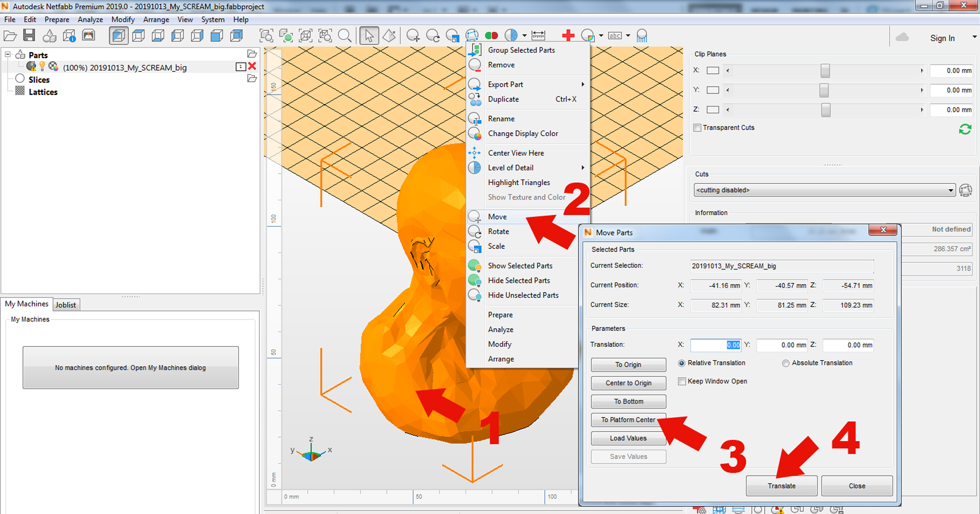Click the green refresh icon in Clip Planes

point(965,129)
